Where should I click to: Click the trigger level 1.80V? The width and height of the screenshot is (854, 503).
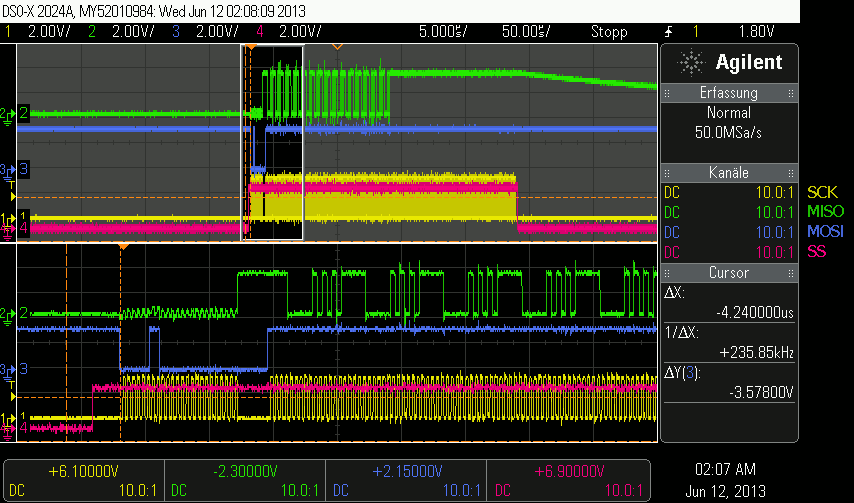click(756, 32)
